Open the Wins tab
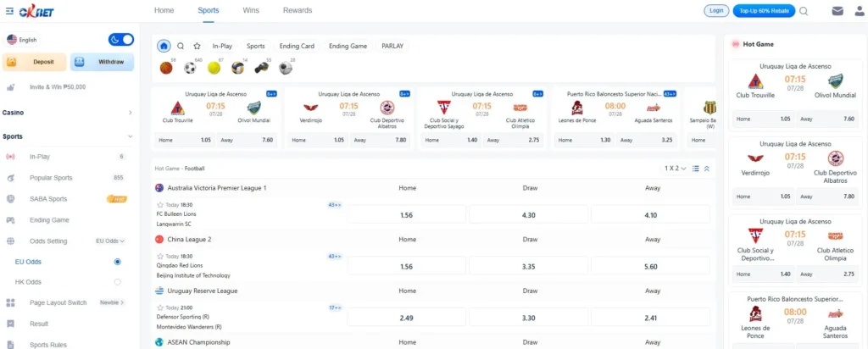Viewport: 868px width, 349px height. click(x=251, y=10)
